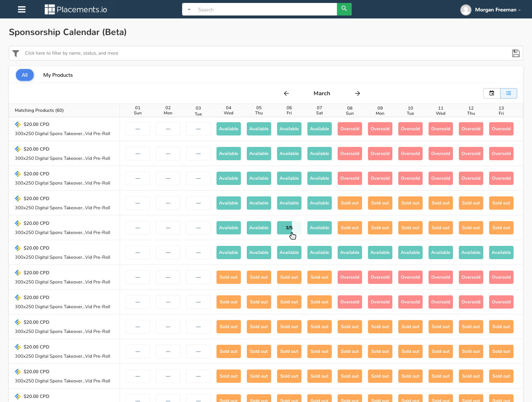Screen dimensions: 532x402
Task: Select the All products pill
Action: tap(25, 75)
